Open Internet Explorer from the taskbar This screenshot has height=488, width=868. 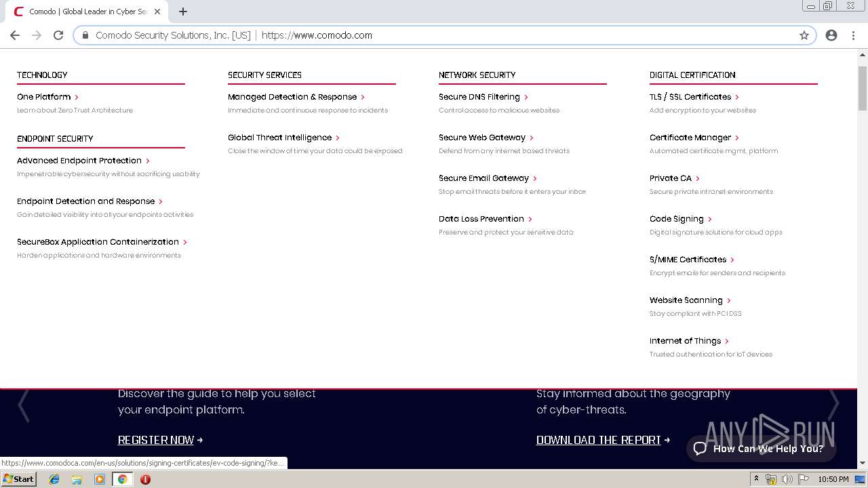click(x=54, y=479)
